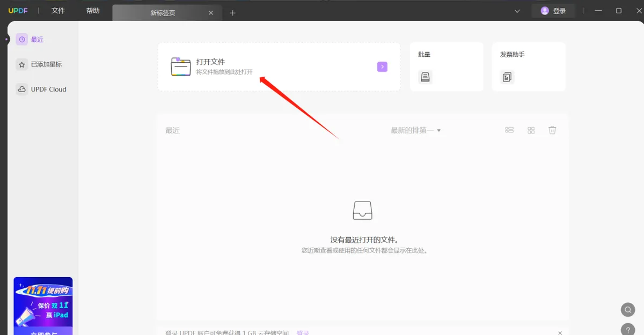The height and width of the screenshot is (335, 644).
Task: Add a new tab with plus button
Action: (x=232, y=13)
